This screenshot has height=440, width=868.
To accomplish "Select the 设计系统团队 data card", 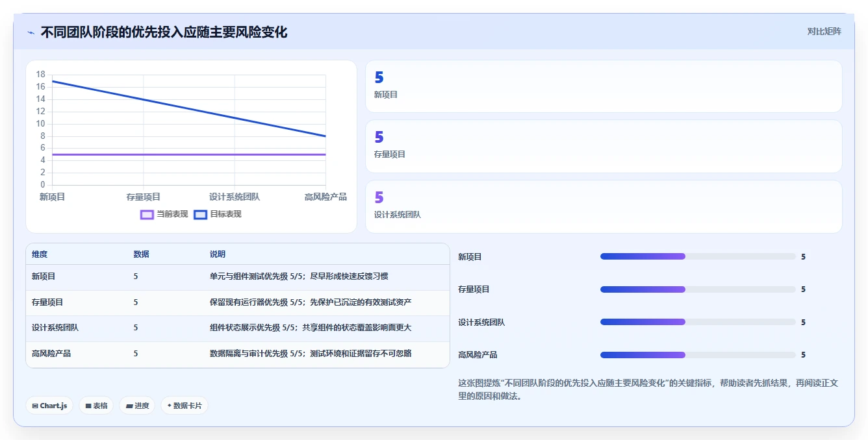I will (604, 206).
